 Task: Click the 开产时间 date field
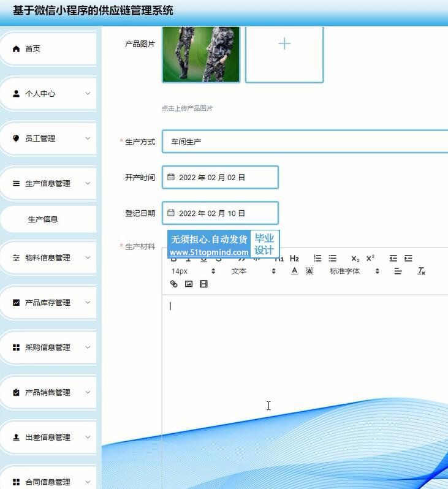click(220, 177)
